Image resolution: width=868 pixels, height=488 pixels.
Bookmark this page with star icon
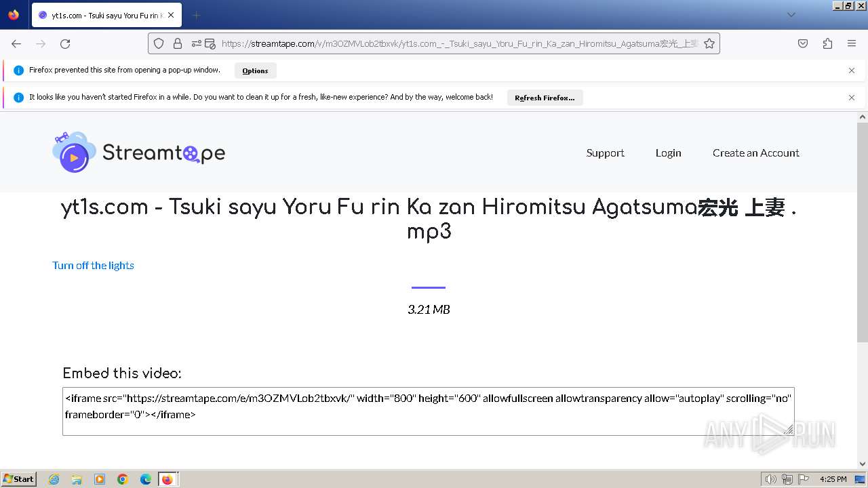coord(709,43)
